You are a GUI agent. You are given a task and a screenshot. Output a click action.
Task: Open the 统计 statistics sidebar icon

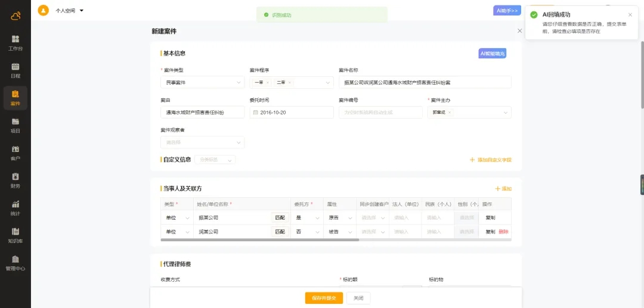(x=15, y=207)
